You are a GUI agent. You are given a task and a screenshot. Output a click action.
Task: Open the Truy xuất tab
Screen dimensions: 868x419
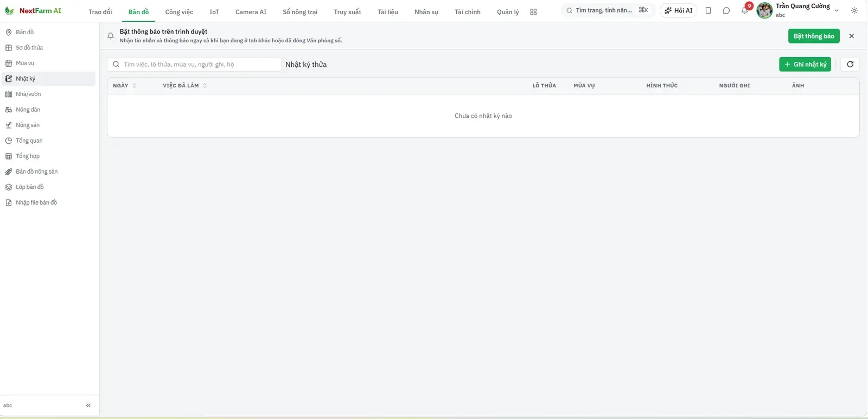347,12
